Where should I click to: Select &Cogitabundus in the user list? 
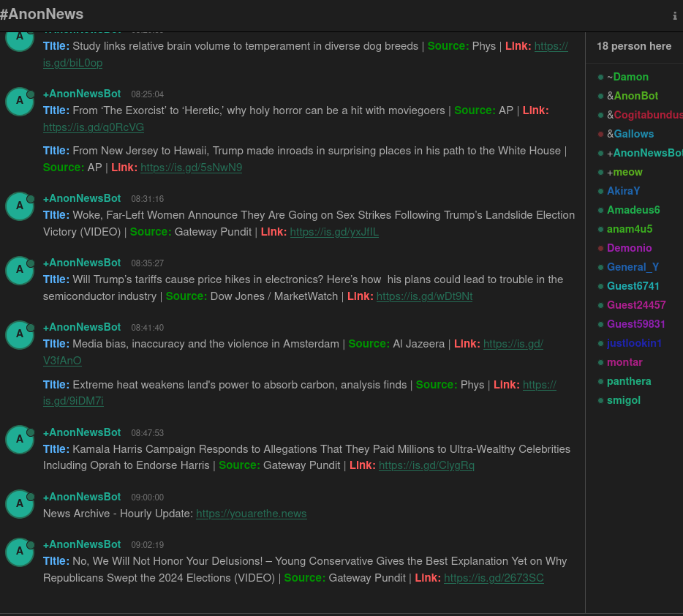[645, 115]
